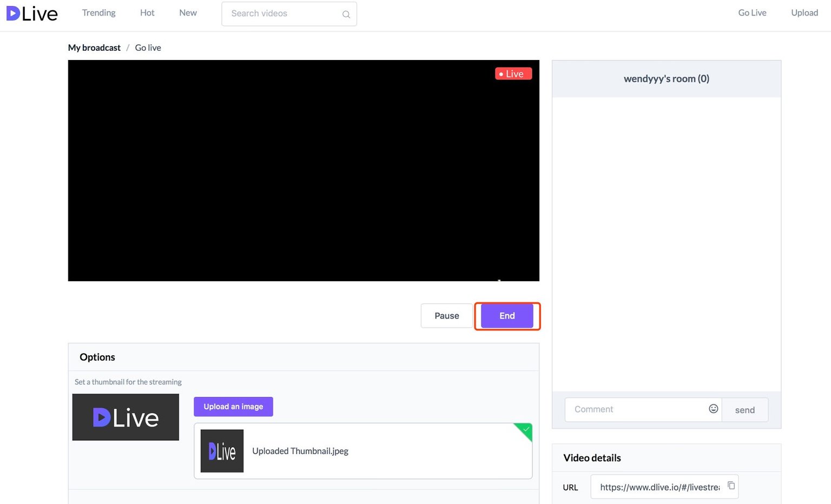End the live stream
Screen dimensions: 831x504
click(506, 315)
